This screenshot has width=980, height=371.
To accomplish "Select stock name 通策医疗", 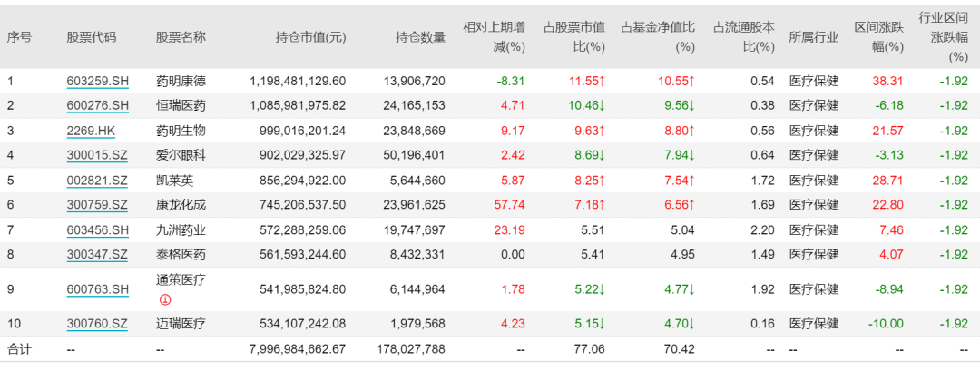I will [x=181, y=279].
